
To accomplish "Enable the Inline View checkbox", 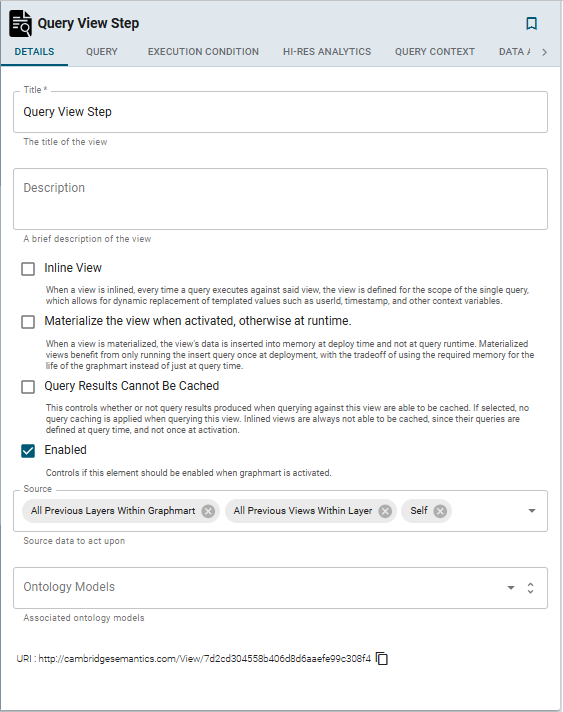I will (x=28, y=269).
